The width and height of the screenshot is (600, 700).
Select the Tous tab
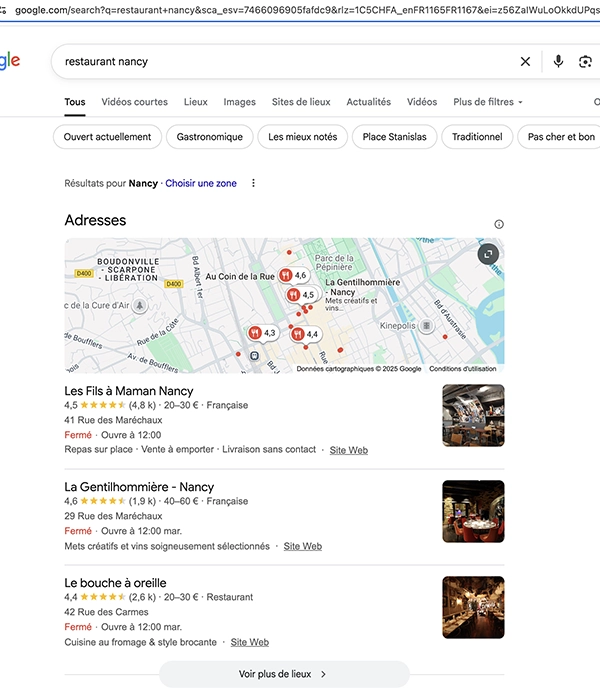point(75,102)
